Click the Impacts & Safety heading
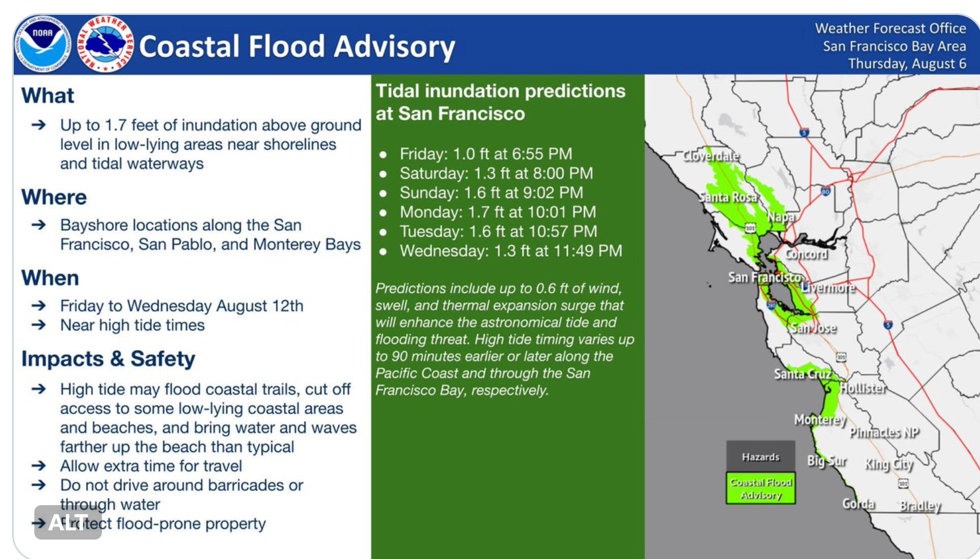 (108, 359)
